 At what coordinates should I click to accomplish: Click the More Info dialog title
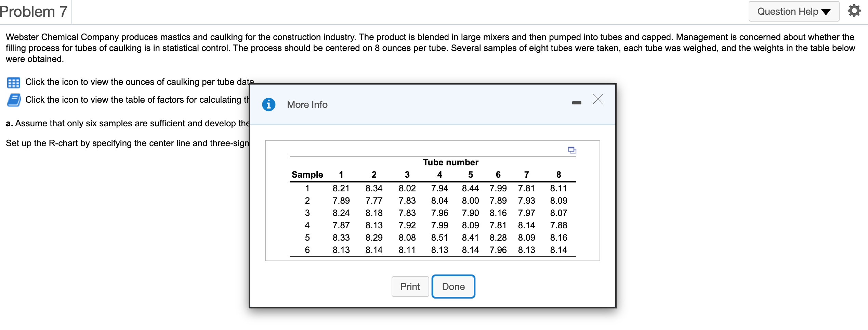307,105
